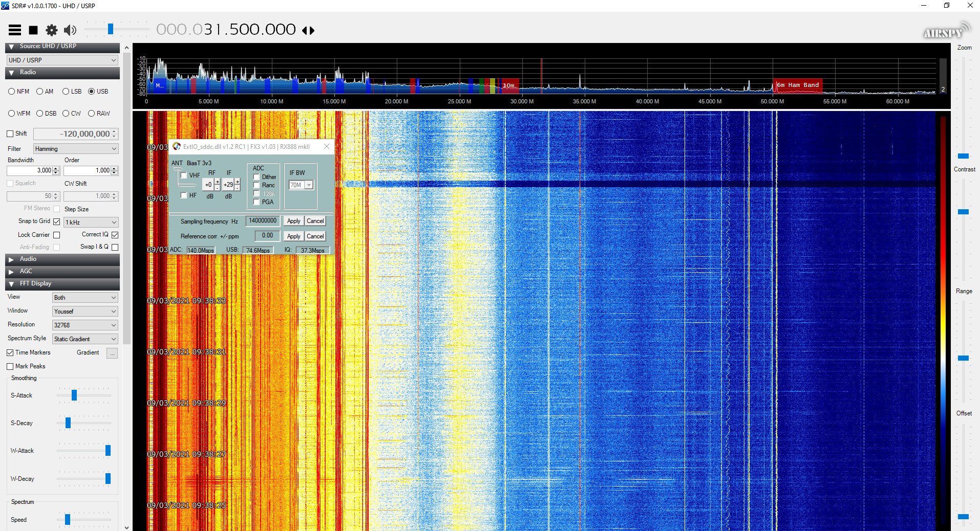Open the Filter type dropdown
The width and height of the screenshot is (980, 531).
point(76,149)
